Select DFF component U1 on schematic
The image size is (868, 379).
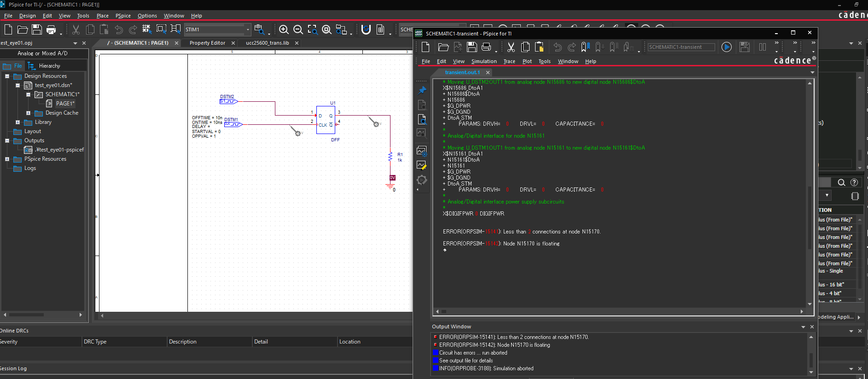coord(326,120)
